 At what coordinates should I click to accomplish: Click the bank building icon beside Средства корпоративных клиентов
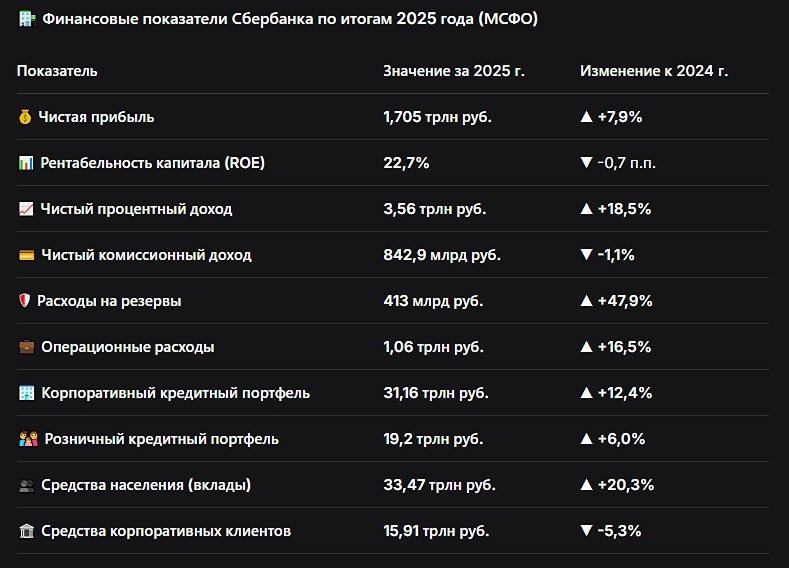pos(27,532)
